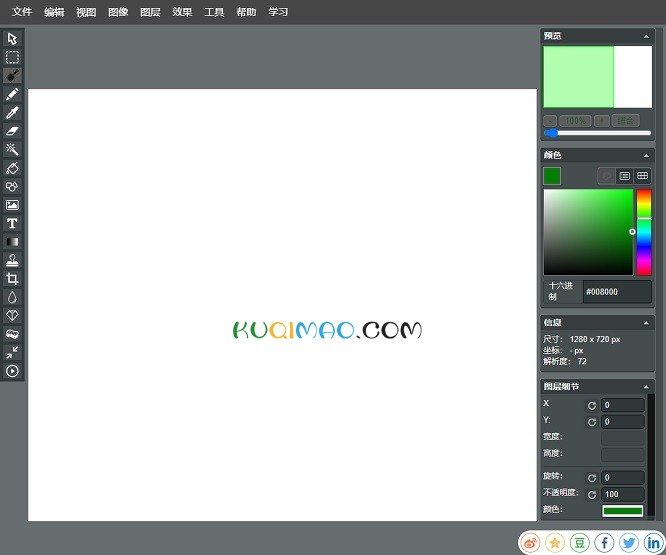Click the X position input field
The width and height of the screenshot is (666, 555).
click(623, 406)
